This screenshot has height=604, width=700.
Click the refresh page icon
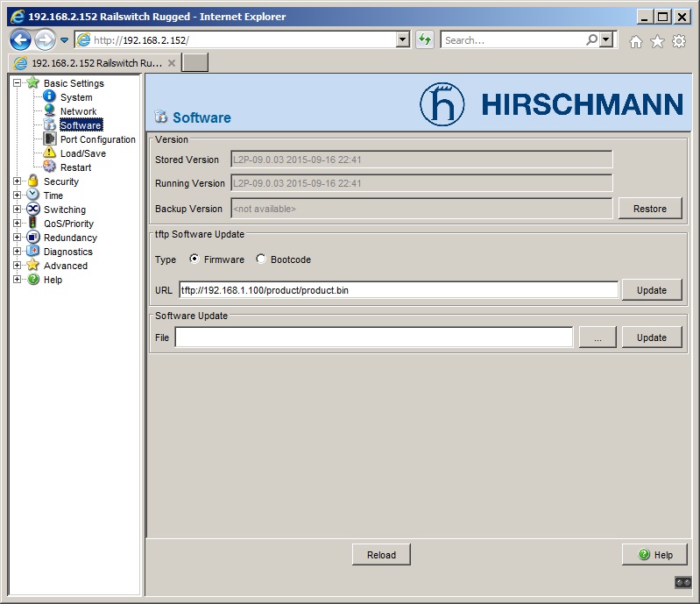tap(425, 39)
